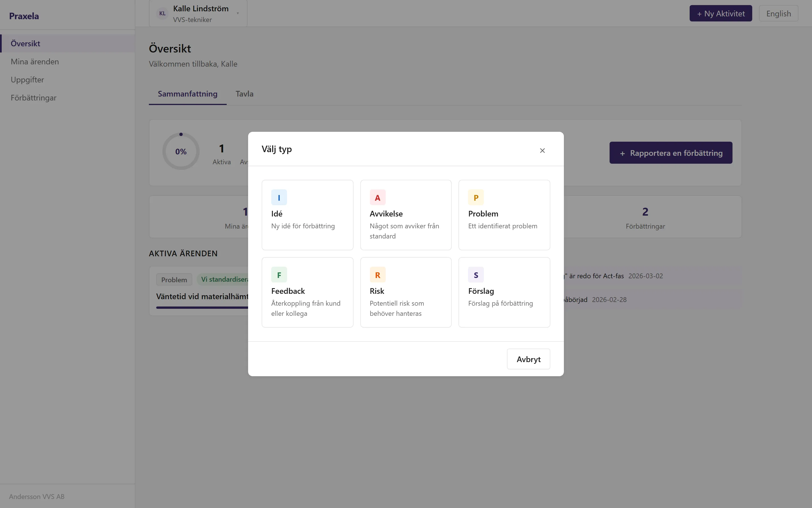Click the Avbryt button
The image size is (812, 508).
[528, 359]
